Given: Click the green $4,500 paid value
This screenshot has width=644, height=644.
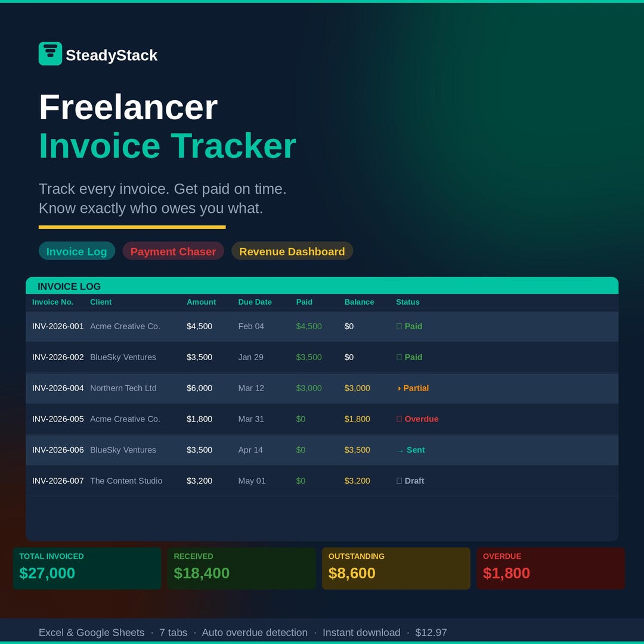Looking at the screenshot, I should tap(309, 326).
